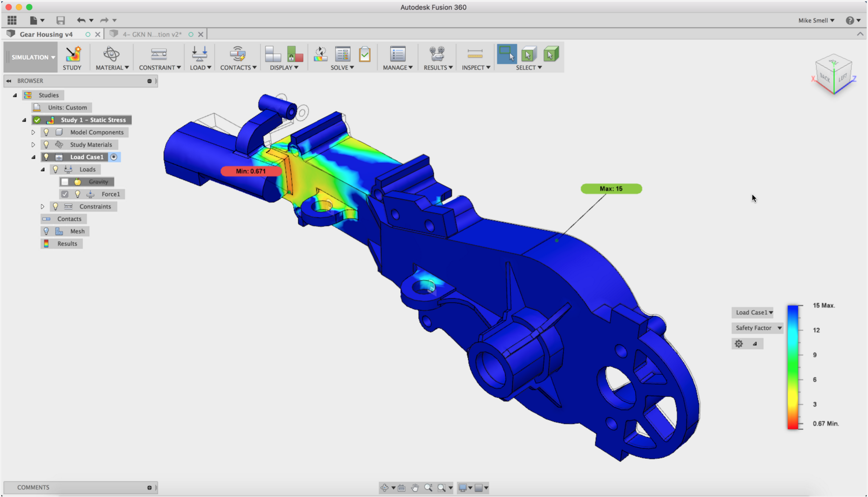868x497 pixels.
Task: Toggle Study 1 Static Stress checkbox
Action: pyautogui.click(x=37, y=119)
